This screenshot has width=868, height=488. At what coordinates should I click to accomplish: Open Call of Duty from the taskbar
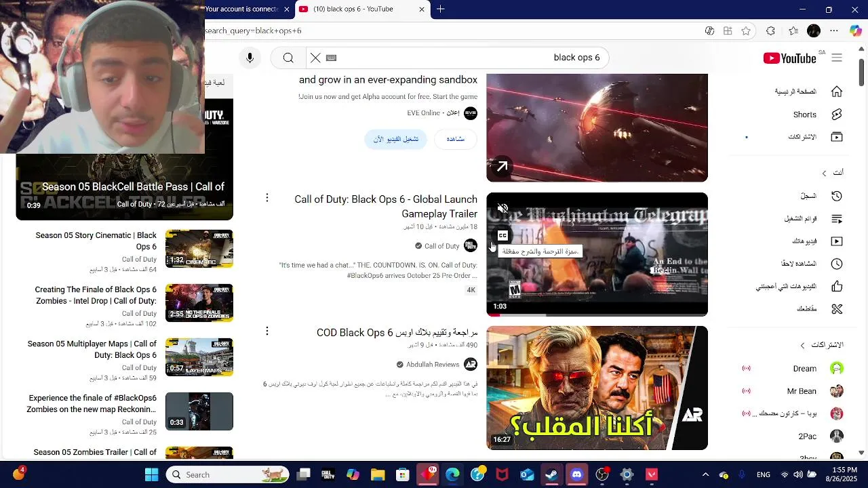coord(328,474)
